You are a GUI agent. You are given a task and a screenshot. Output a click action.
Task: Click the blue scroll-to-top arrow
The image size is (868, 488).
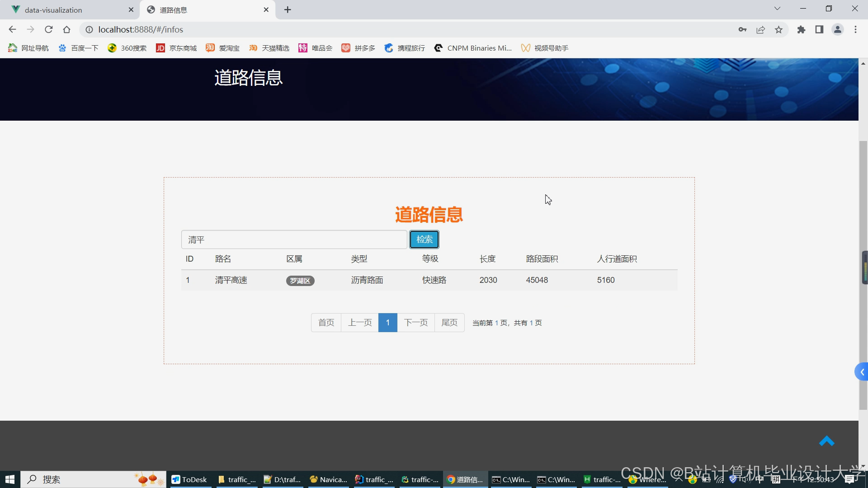click(x=826, y=441)
